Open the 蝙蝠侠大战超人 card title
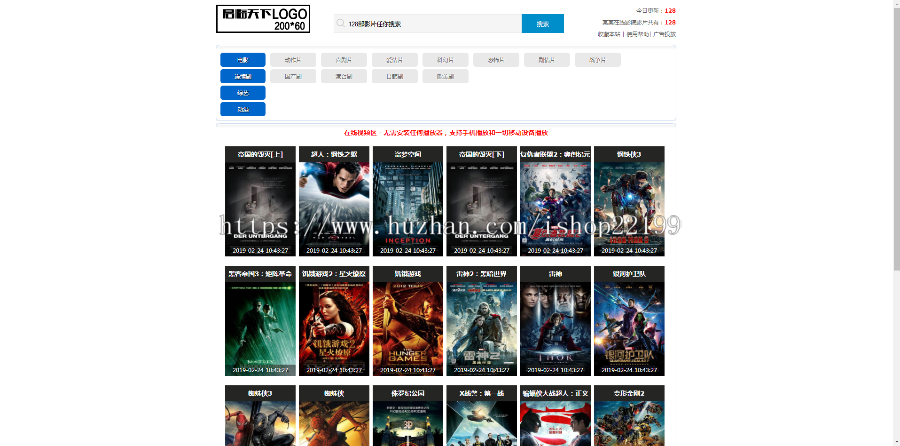 point(555,393)
